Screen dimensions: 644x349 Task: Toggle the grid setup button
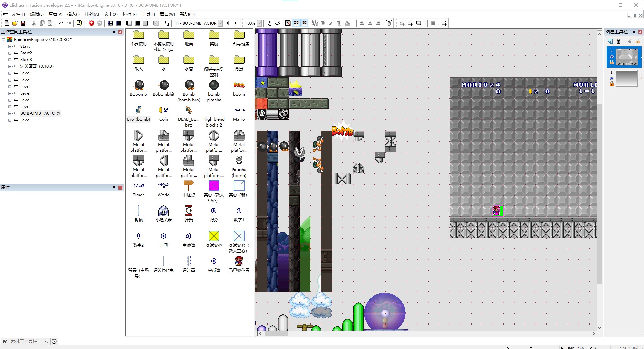[288, 23]
